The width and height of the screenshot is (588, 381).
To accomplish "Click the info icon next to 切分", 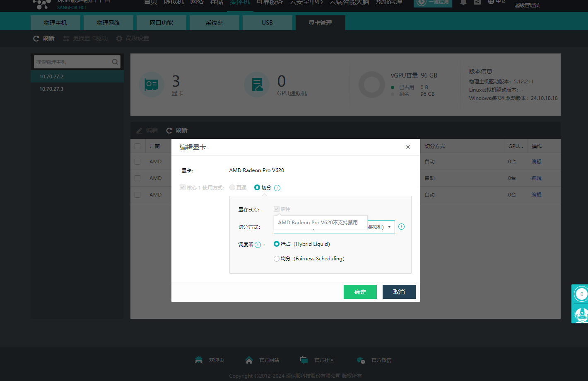I will pyautogui.click(x=277, y=188).
